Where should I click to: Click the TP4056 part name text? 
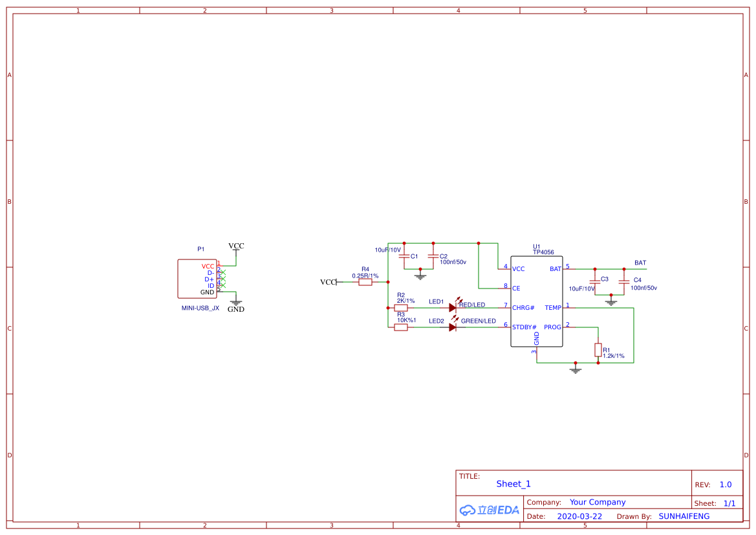point(543,252)
